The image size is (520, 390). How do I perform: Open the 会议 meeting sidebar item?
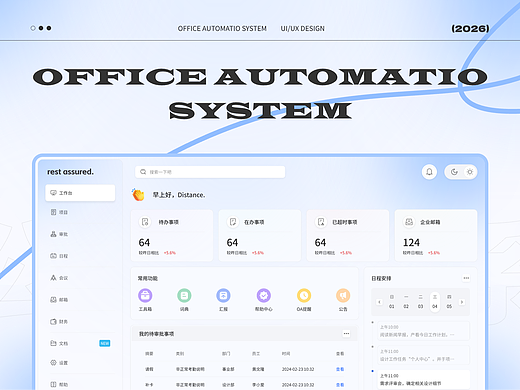pyautogui.click(x=59, y=278)
